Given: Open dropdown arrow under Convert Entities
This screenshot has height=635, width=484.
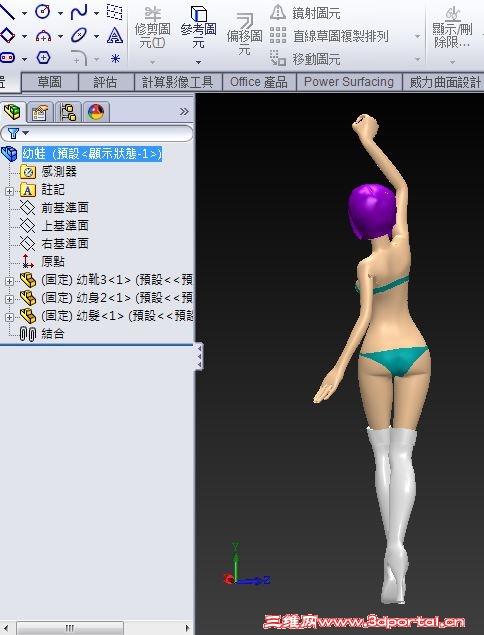Looking at the screenshot, I should [x=198, y=62].
